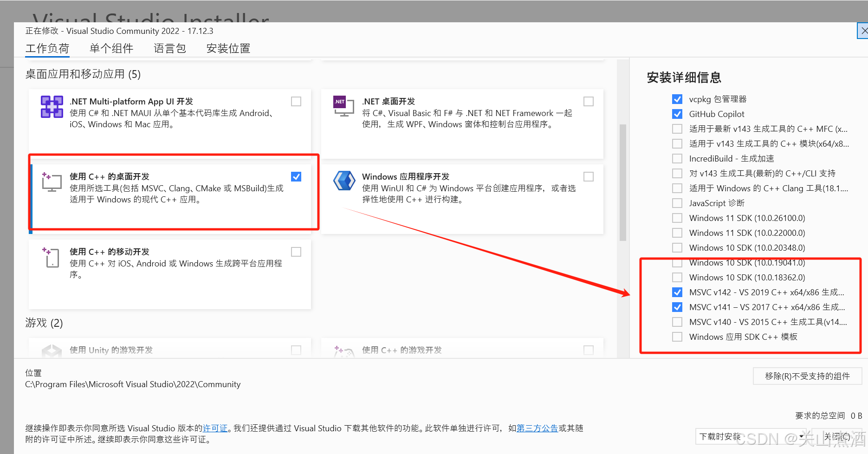Click the C++ mobile development phone icon
Viewport: 868px width, 454px height.
[51, 257]
